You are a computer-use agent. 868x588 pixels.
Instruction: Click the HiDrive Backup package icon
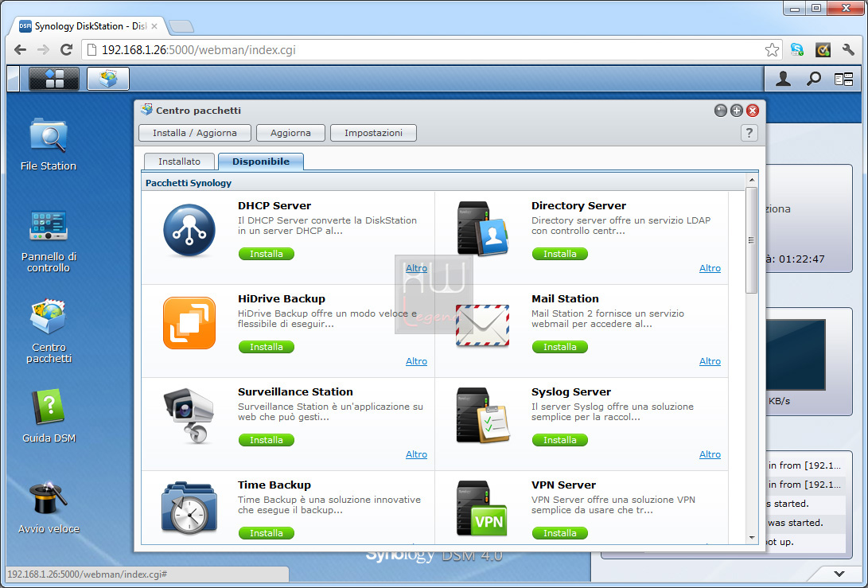(189, 323)
